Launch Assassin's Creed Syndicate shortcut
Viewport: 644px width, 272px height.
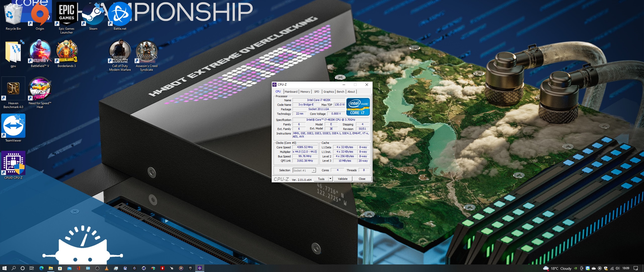pos(147,55)
